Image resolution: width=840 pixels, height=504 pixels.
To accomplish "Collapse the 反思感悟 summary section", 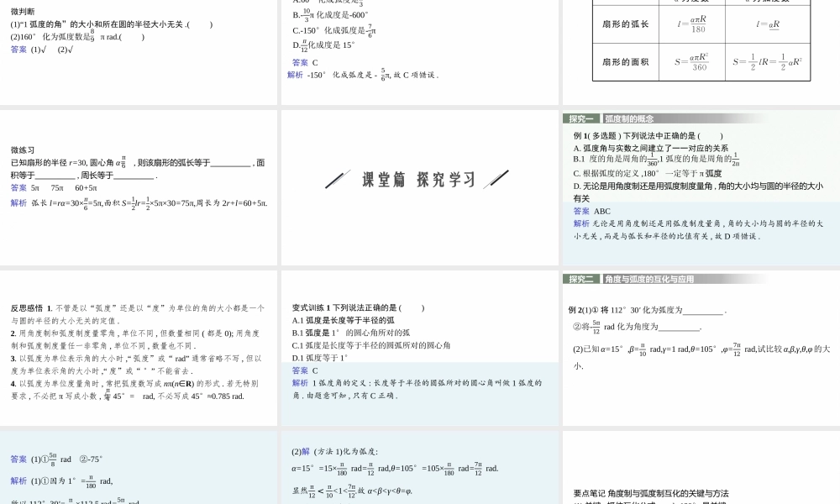I will pos(24,307).
